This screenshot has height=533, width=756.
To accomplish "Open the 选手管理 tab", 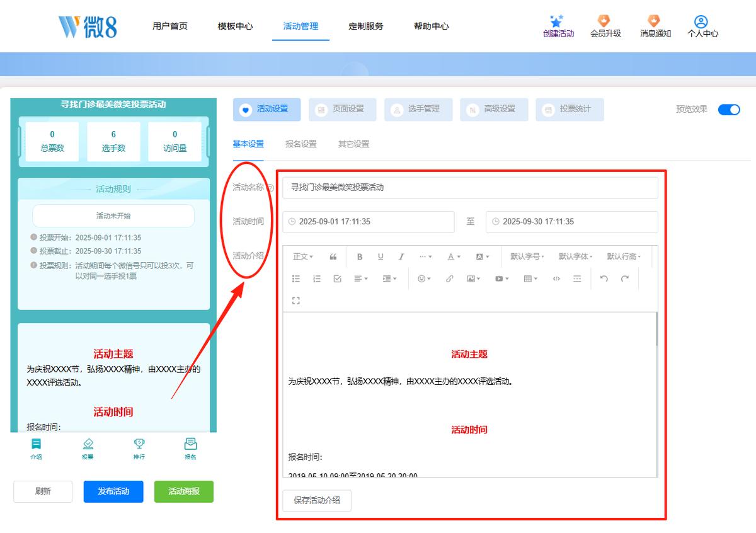I will (x=418, y=110).
